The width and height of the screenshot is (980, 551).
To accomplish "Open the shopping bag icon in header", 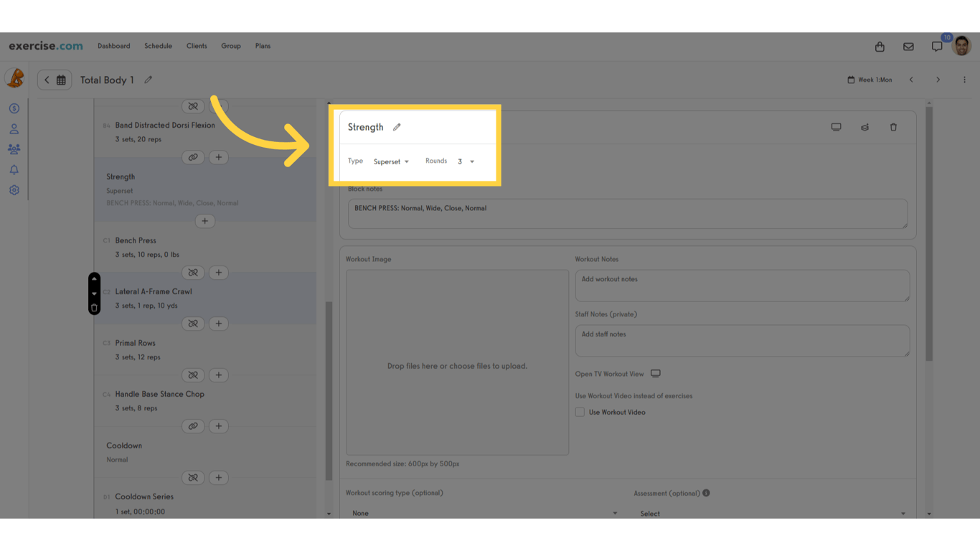I will click(880, 47).
